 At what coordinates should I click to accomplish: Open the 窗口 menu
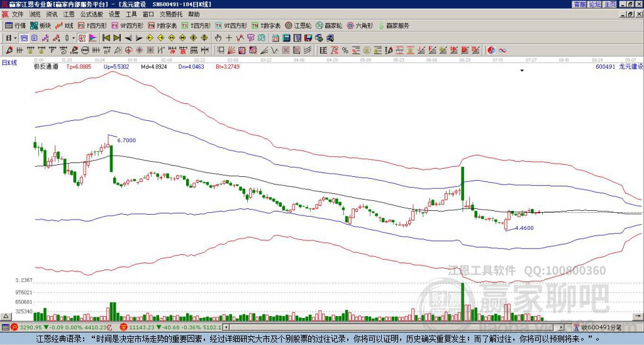(x=148, y=14)
